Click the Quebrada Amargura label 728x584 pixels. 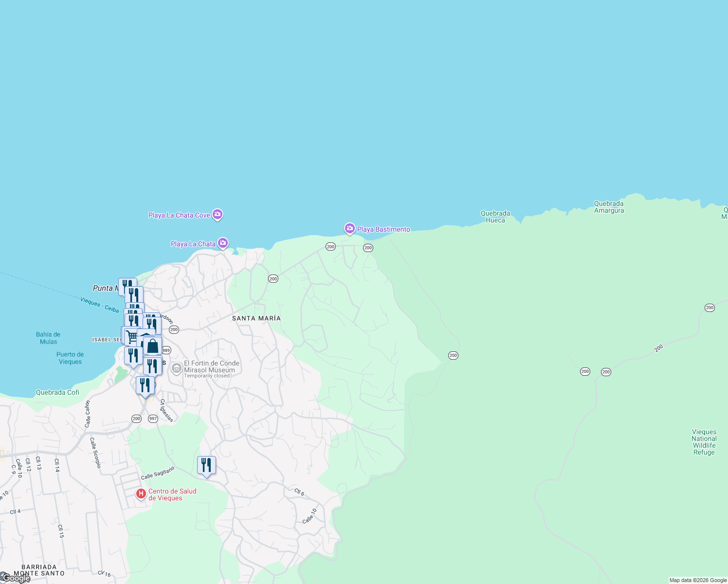click(609, 207)
